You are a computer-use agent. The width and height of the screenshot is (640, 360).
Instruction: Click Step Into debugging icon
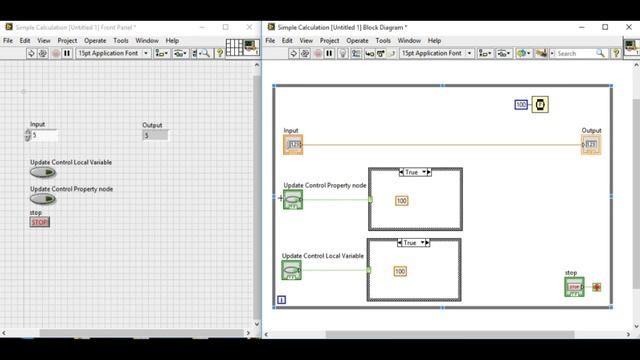369,53
